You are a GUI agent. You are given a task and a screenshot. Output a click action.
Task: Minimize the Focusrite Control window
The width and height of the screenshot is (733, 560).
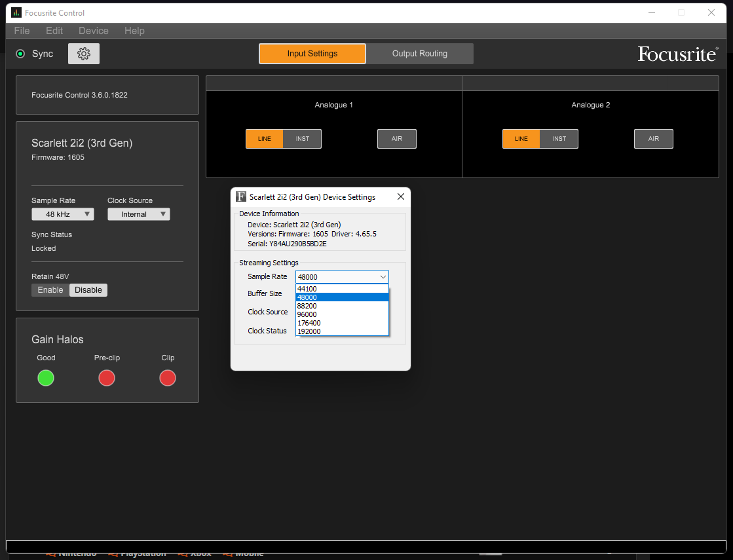coord(652,12)
